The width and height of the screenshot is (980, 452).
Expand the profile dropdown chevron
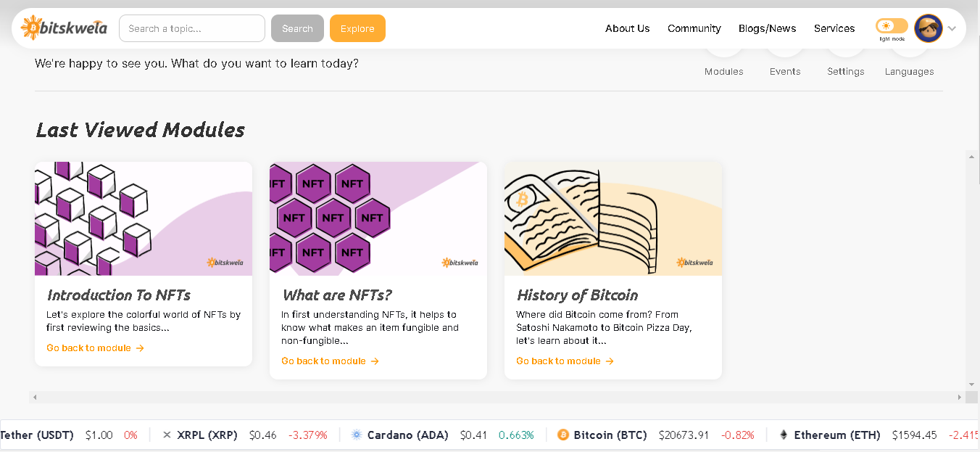pos(952,29)
